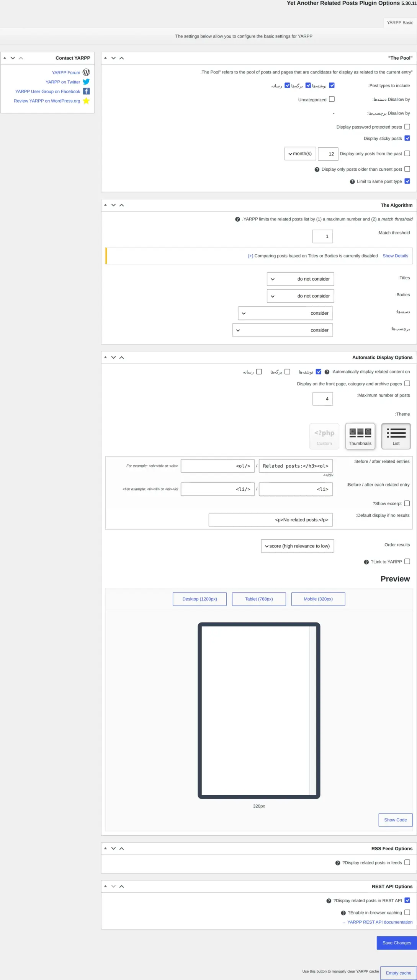Select the Thumbnails theme option
This screenshot has width=417, height=980.
(360, 436)
